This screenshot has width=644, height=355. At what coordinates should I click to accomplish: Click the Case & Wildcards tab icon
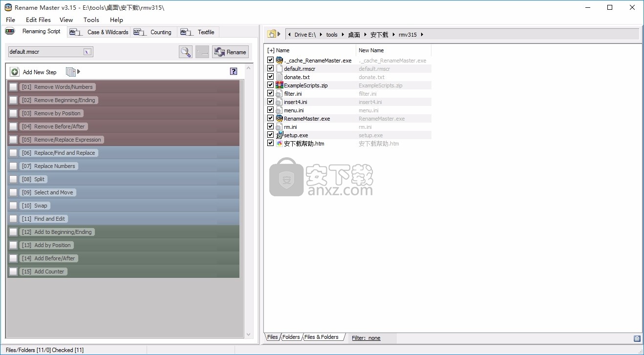pyautogui.click(x=76, y=32)
